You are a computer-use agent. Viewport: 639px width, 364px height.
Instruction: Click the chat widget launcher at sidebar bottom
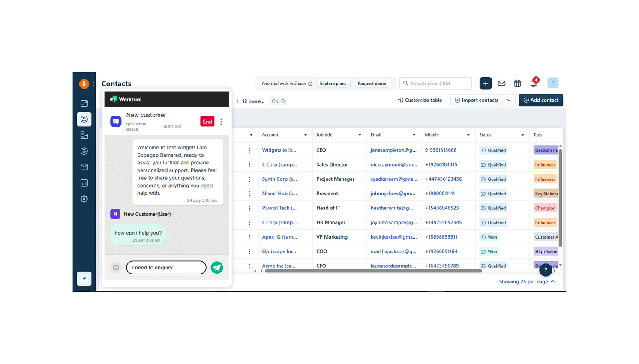click(x=84, y=278)
